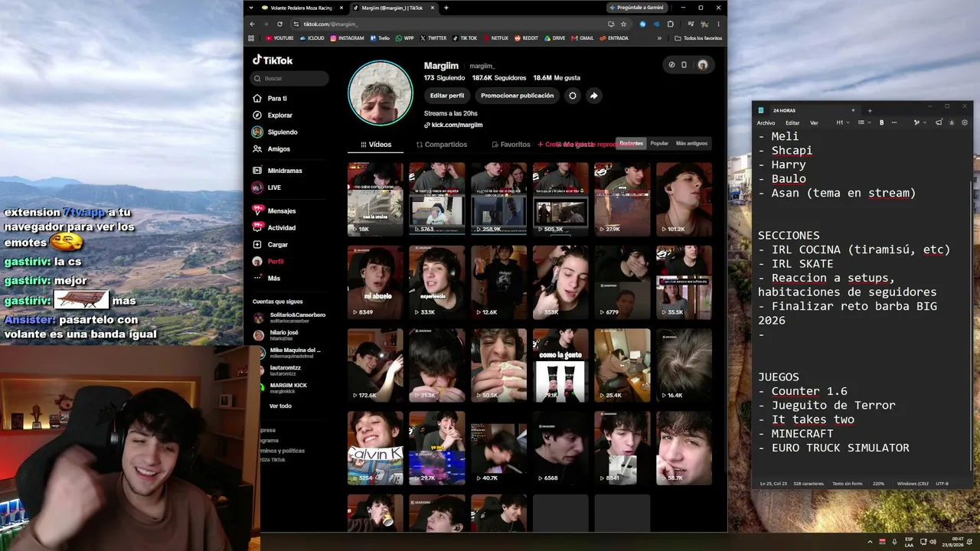Image resolution: width=980 pixels, height=551 pixels.
Task: Open the NETFLIX bookmark
Action: [x=495, y=37]
